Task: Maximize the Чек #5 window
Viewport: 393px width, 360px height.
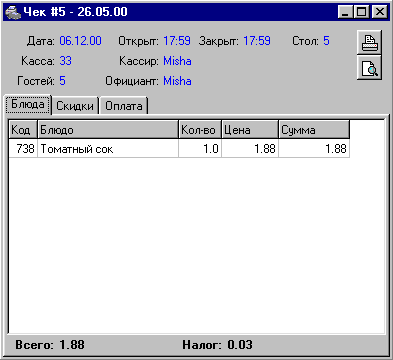Action: pyautogui.click(x=362, y=12)
